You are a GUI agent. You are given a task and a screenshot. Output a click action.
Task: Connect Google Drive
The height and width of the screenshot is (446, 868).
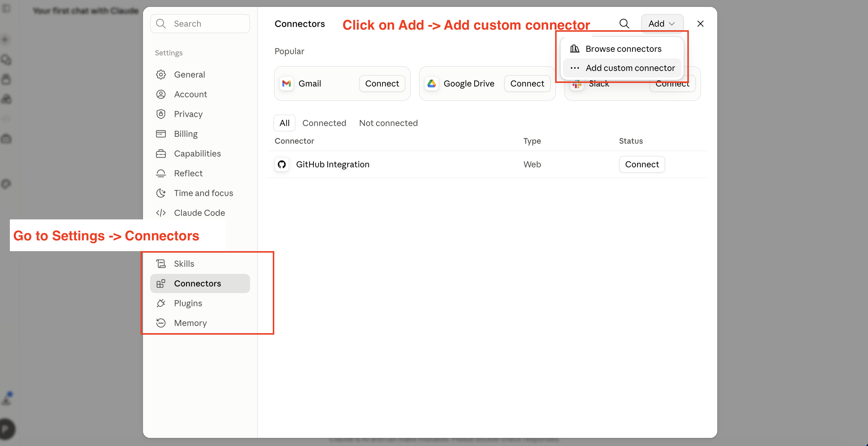[527, 84]
